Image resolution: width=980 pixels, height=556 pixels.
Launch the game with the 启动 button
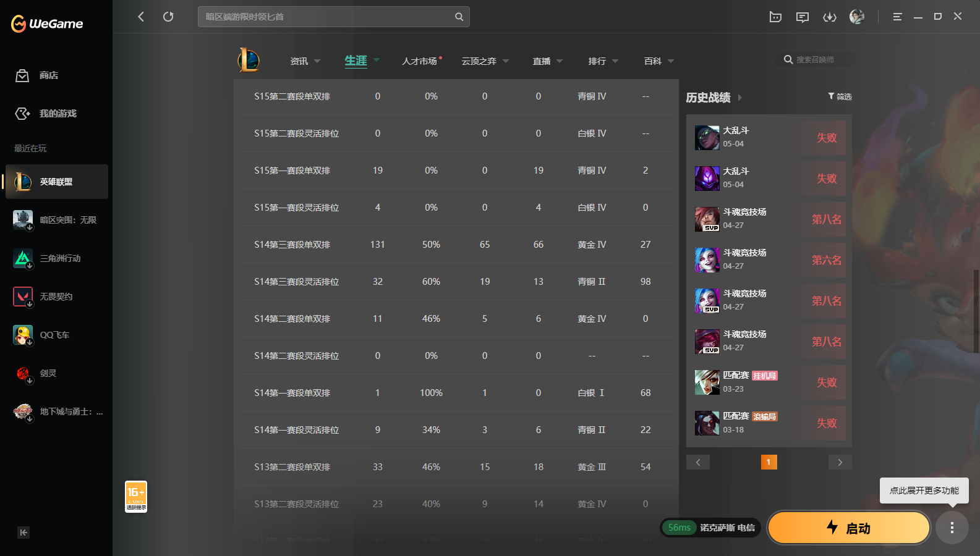click(849, 528)
